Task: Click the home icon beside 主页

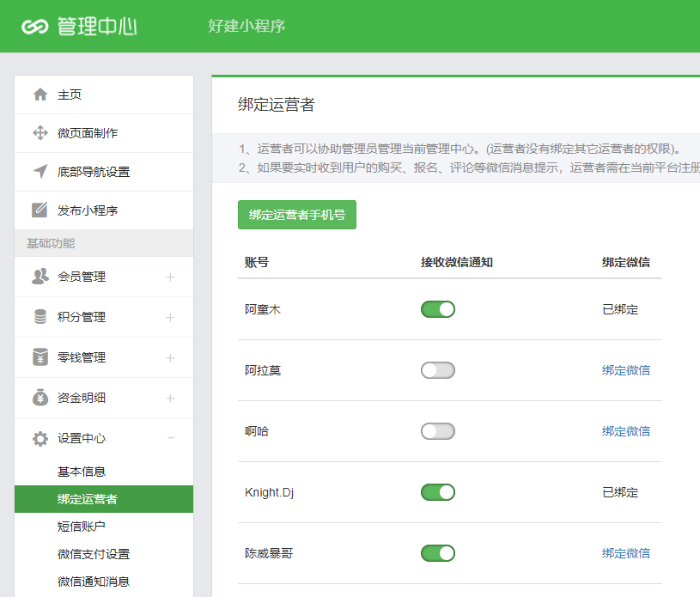Action: pyautogui.click(x=40, y=94)
